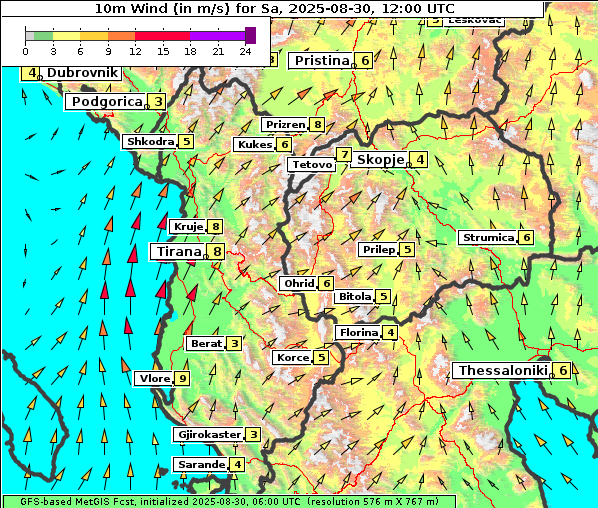Click the purple 18-24 legend segment
The image size is (598, 508).
(x=217, y=36)
